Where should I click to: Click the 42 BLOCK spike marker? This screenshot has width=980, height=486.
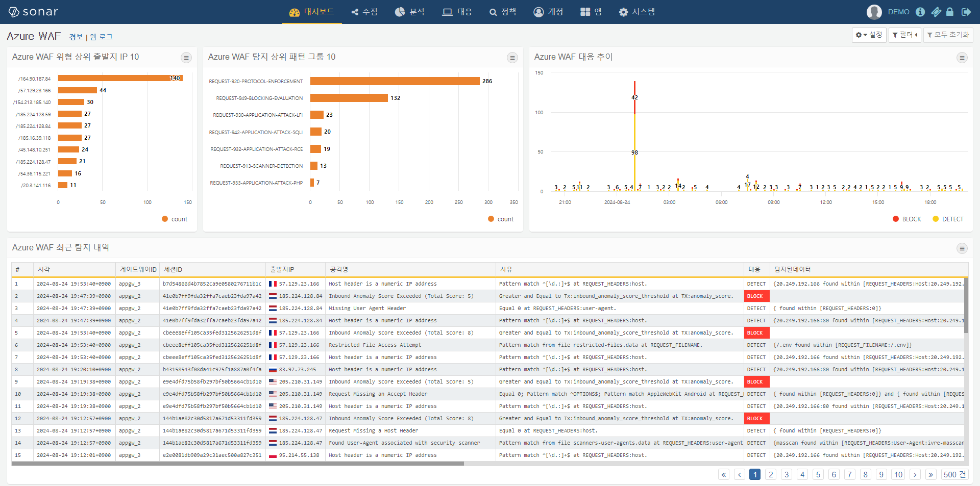pos(634,97)
